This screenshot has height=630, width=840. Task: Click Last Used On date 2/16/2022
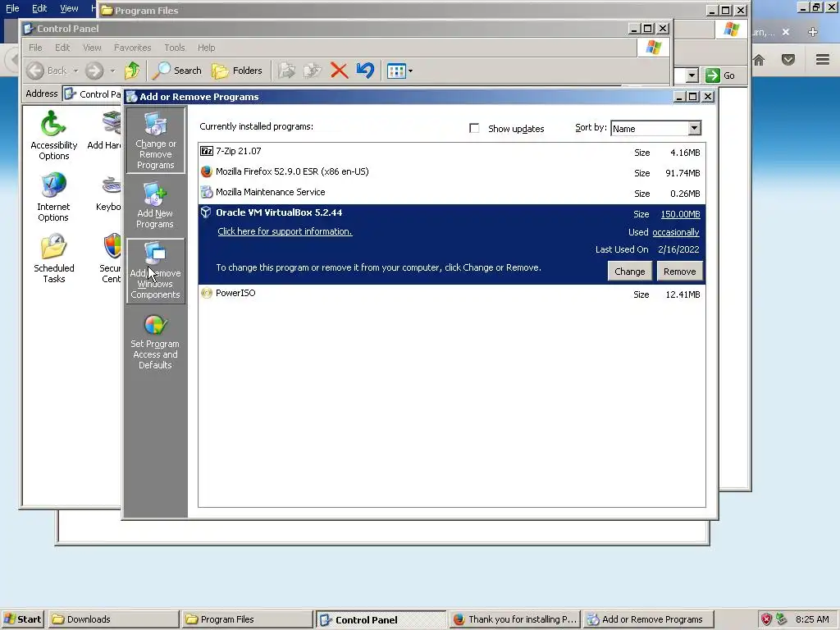pos(678,249)
